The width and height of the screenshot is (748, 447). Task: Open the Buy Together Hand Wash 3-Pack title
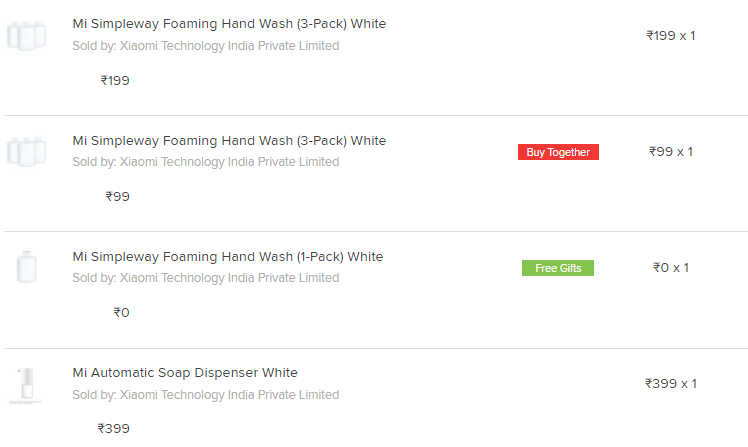[x=229, y=141]
